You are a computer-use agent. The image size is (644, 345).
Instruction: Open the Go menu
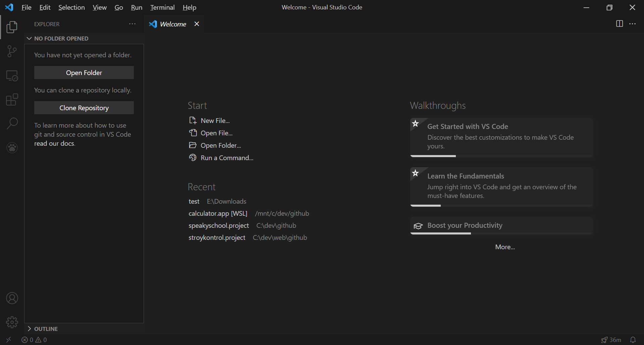tap(119, 7)
